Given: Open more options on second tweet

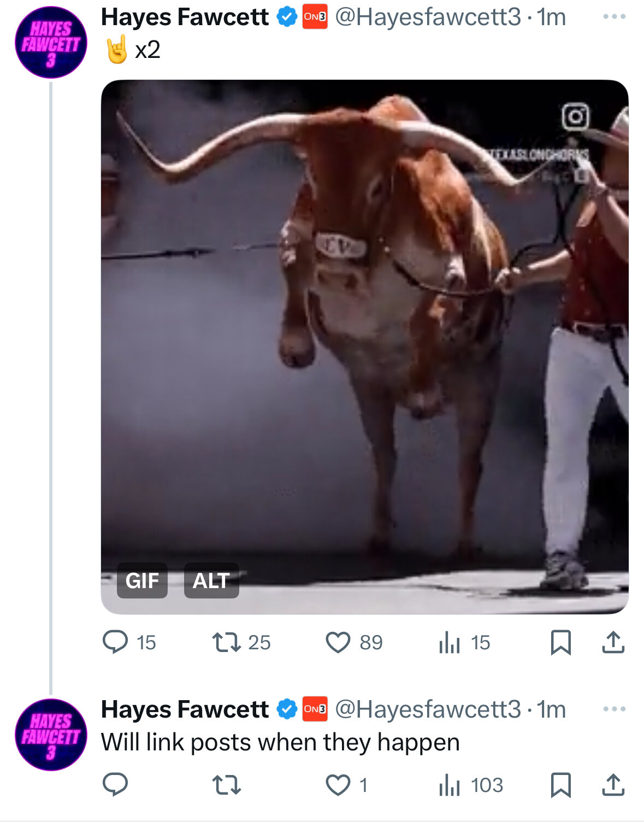Looking at the screenshot, I should coord(614,709).
